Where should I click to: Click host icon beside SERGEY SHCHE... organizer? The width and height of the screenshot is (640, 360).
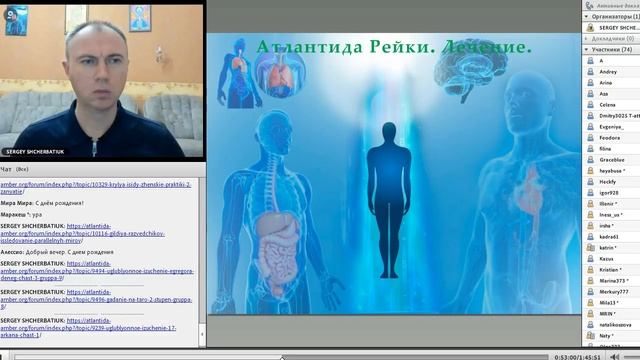pos(590,28)
